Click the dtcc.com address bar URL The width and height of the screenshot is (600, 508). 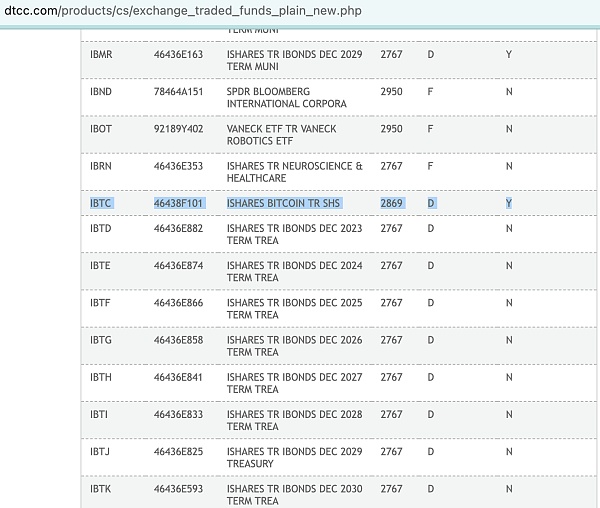pos(180,11)
